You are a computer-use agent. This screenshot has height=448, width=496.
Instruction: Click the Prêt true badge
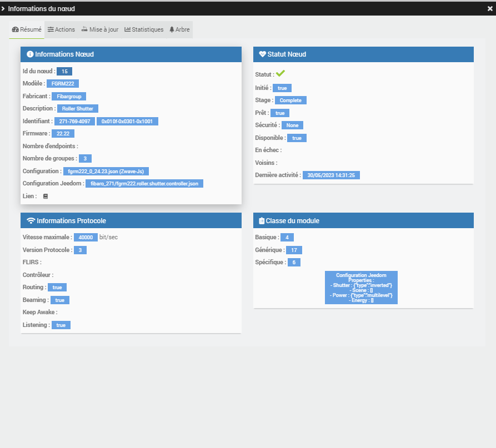click(x=280, y=113)
